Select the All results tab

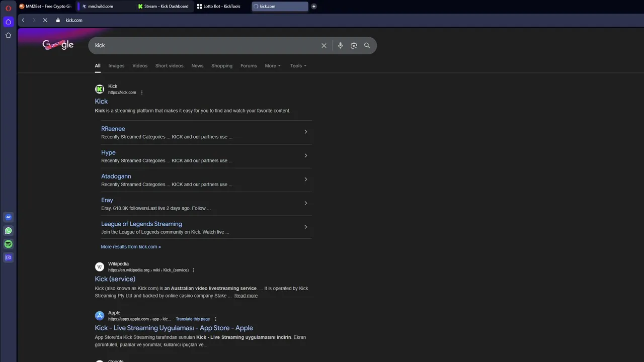[x=98, y=66]
